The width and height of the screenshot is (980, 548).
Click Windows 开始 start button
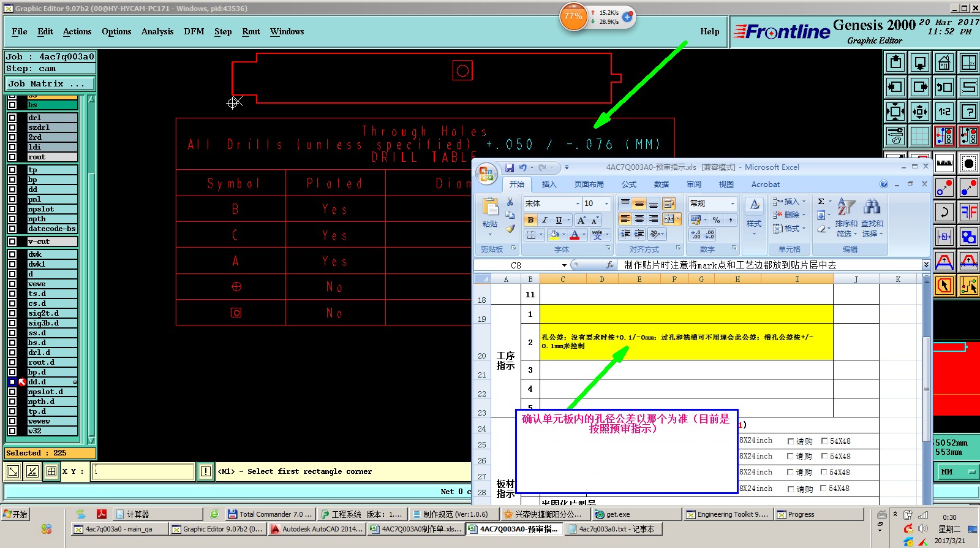point(16,514)
